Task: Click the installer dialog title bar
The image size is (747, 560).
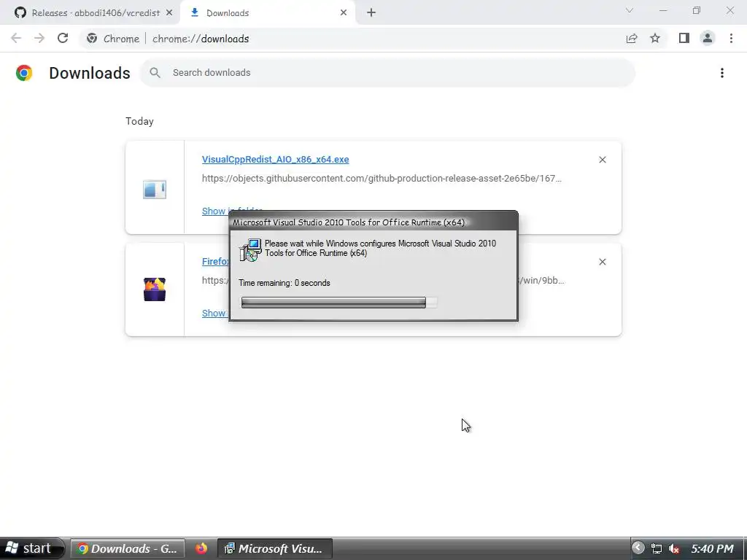Action: coord(373,222)
